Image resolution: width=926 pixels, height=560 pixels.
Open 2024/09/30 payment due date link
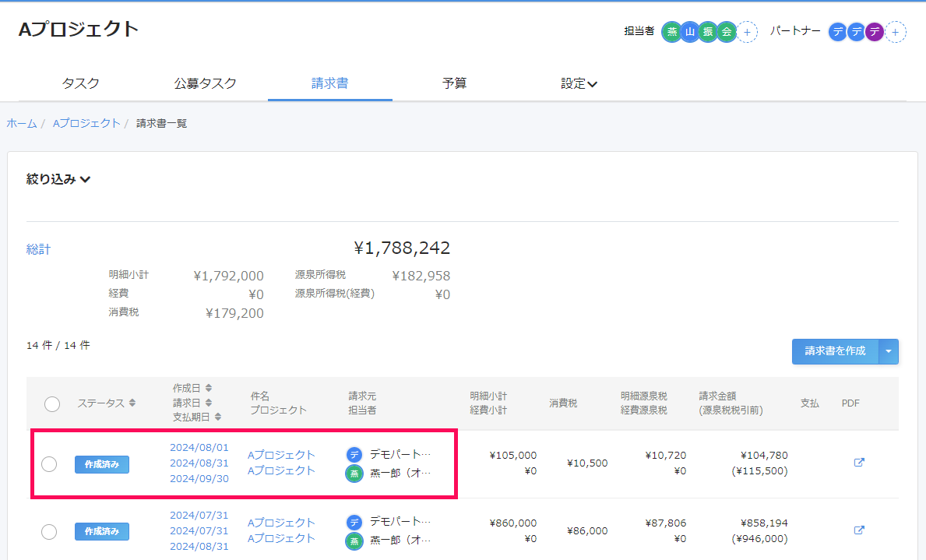199,478
